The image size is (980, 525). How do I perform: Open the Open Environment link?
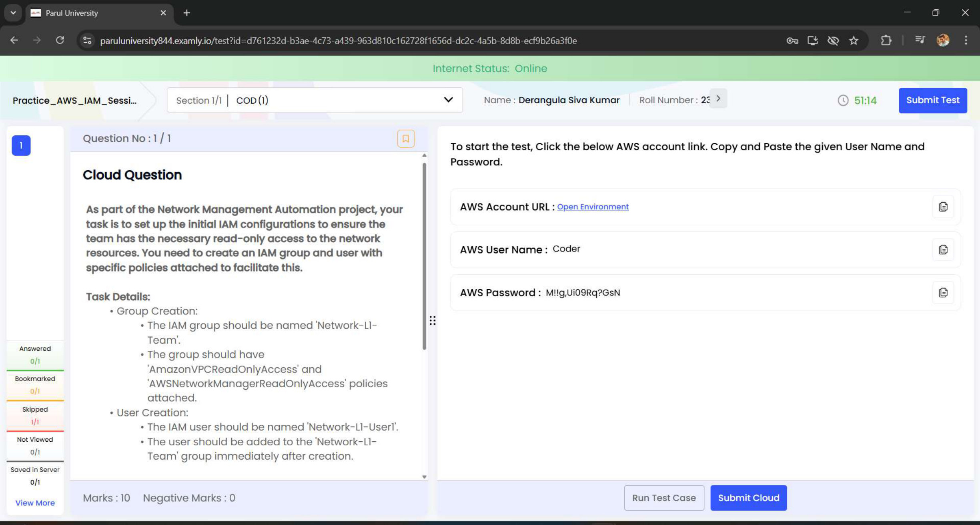click(593, 207)
